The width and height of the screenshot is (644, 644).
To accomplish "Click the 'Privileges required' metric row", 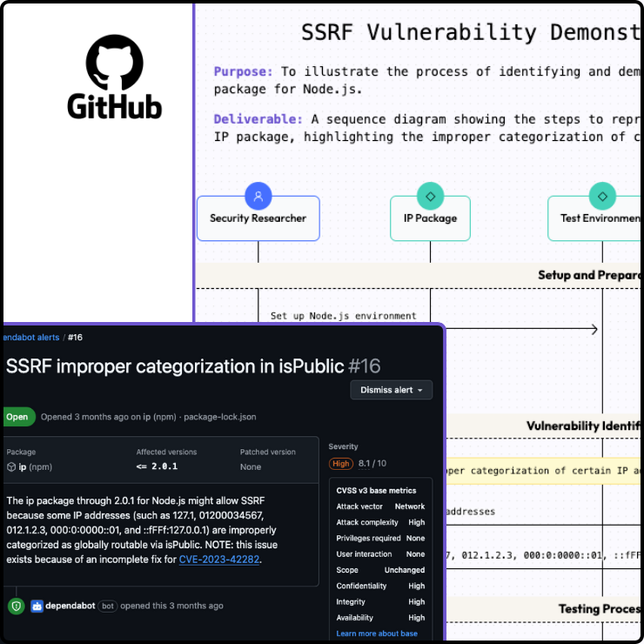I will tap(380, 538).
